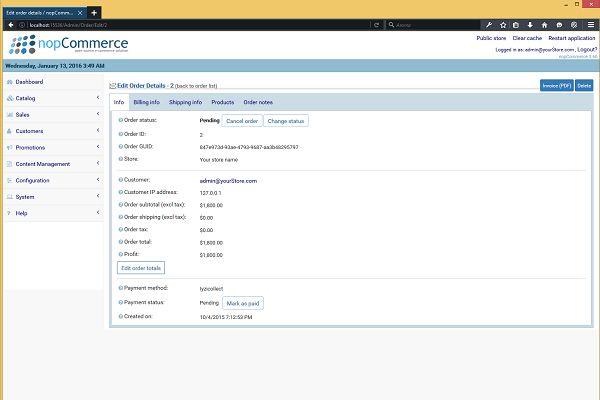Screen dimensions: 600x400
Task: Switch to the Billing info tab
Action: [x=146, y=102]
